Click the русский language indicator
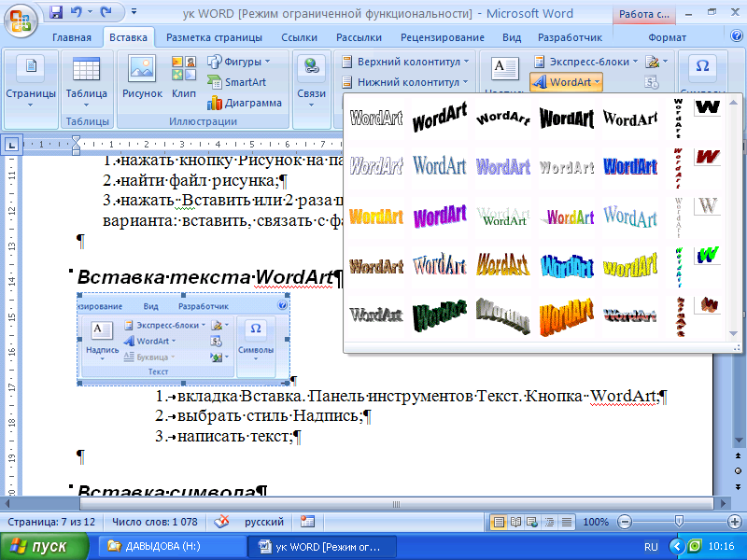 click(x=264, y=522)
